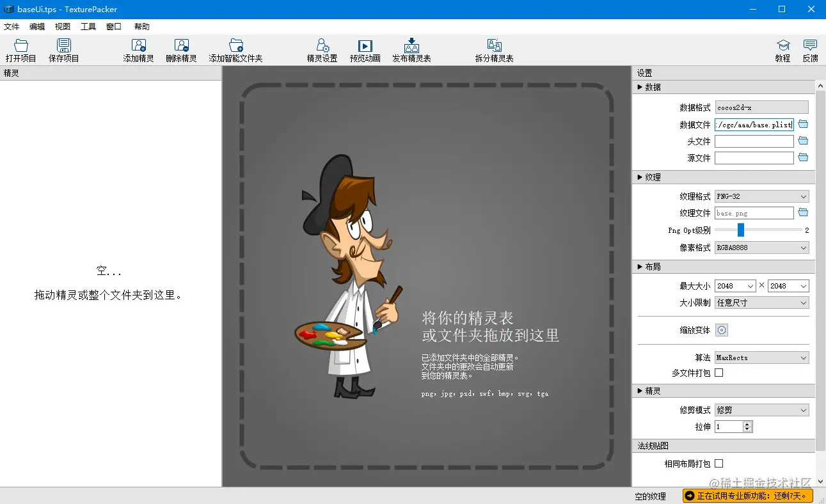The image size is (826, 504).
Task: Click the 将你的精灵表 drop area text
Action: click(468, 317)
